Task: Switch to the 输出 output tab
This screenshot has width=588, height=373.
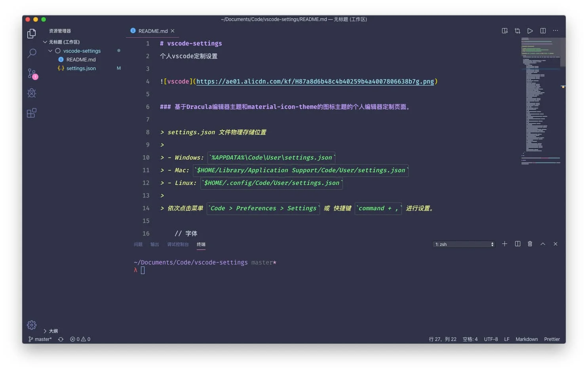Action: [155, 244]
